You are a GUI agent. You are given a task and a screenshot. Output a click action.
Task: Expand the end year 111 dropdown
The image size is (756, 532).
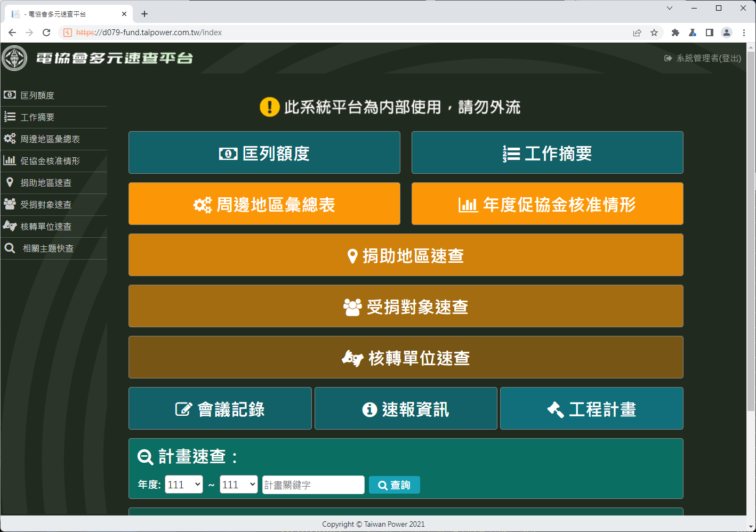(239, 485)
